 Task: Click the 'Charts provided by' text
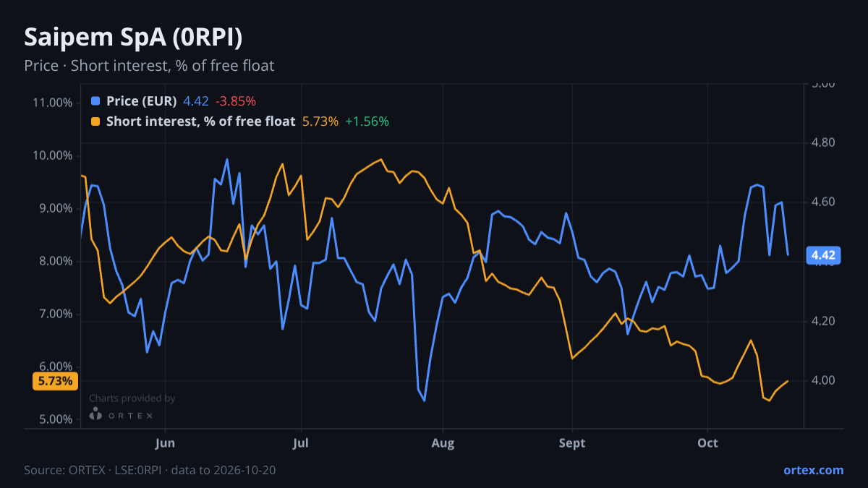point(132,398)
